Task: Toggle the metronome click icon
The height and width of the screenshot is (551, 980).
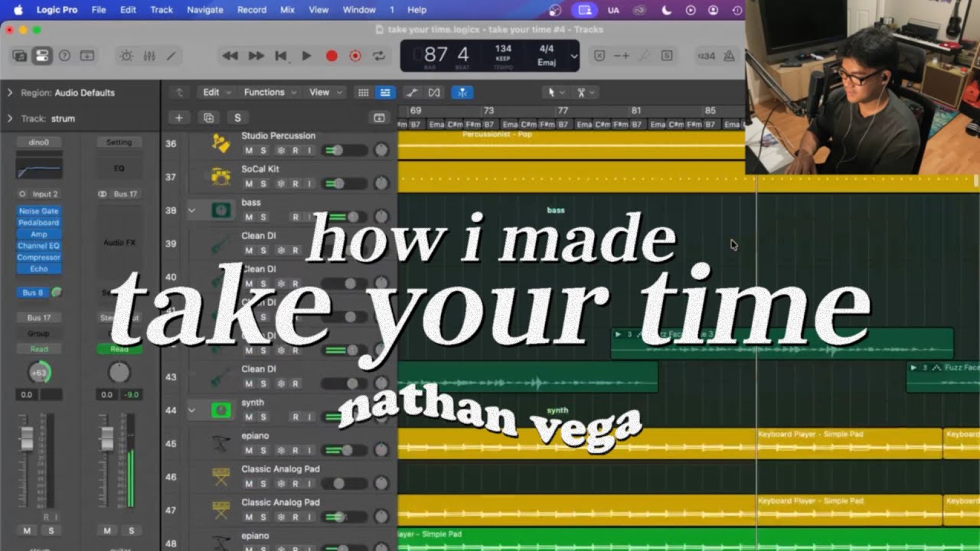Action: point(729,56)
